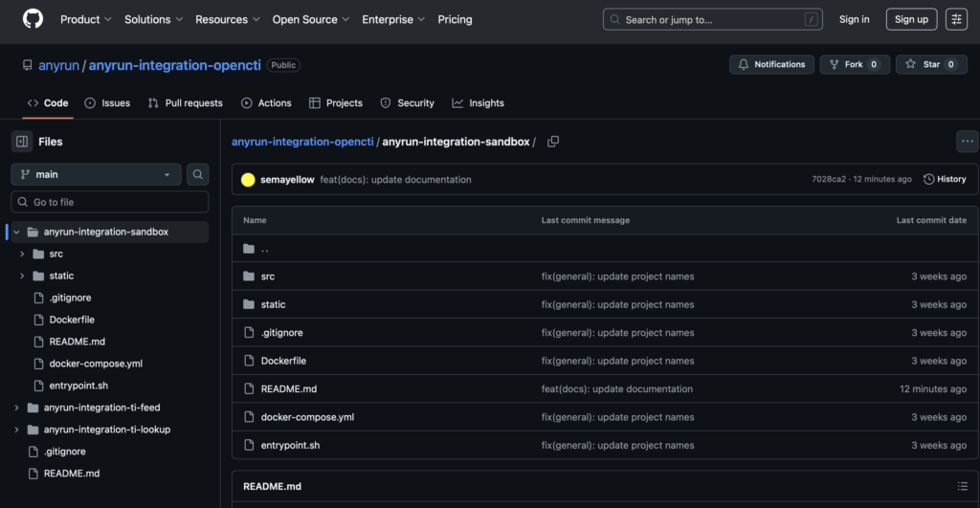Switch to the Pull requests tab

[185, 103]
